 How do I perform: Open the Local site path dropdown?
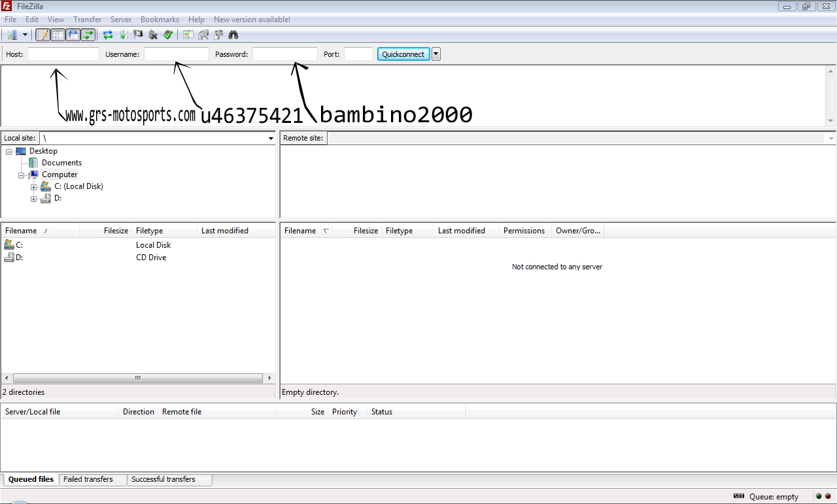[271, 139]
